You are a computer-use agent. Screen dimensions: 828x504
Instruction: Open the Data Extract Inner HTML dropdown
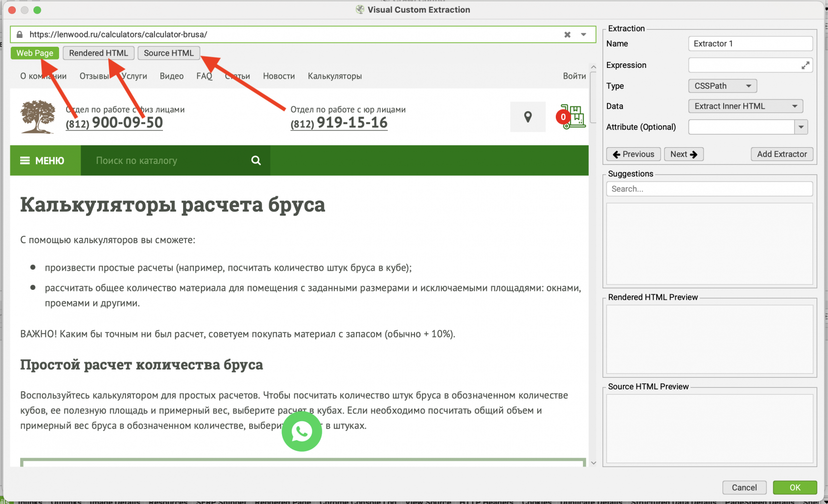pos(745,106)
